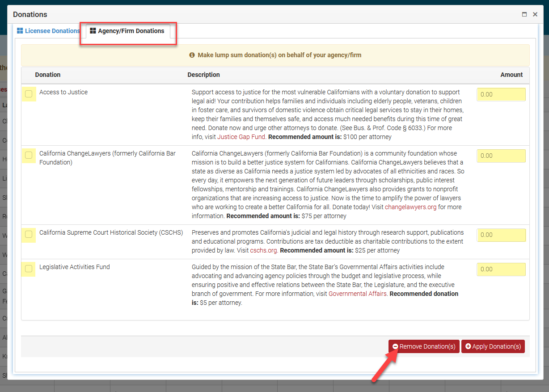
Task: Select the Agency/Firm Donations tab
Action: (127, 31)
